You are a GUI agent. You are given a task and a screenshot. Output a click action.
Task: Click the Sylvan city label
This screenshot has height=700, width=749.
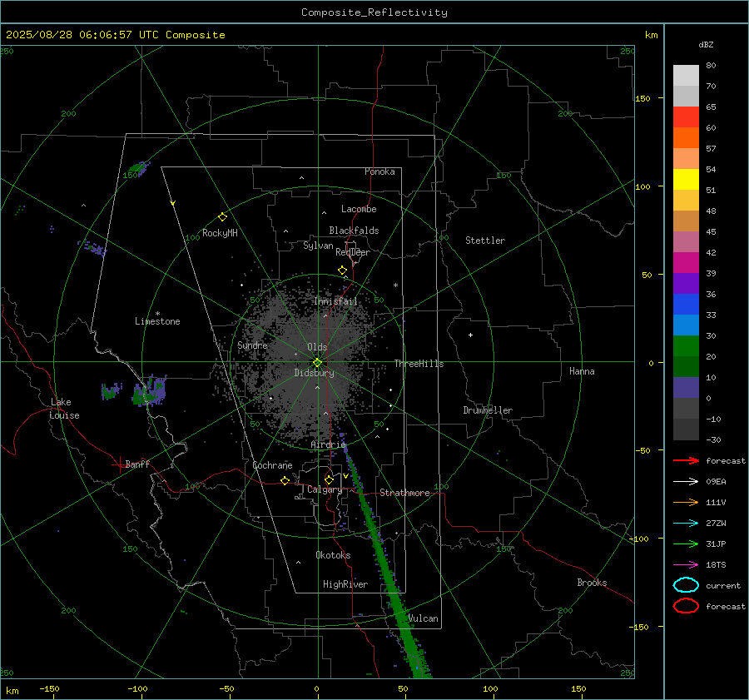pyautogui.click(x=318, y=246)
